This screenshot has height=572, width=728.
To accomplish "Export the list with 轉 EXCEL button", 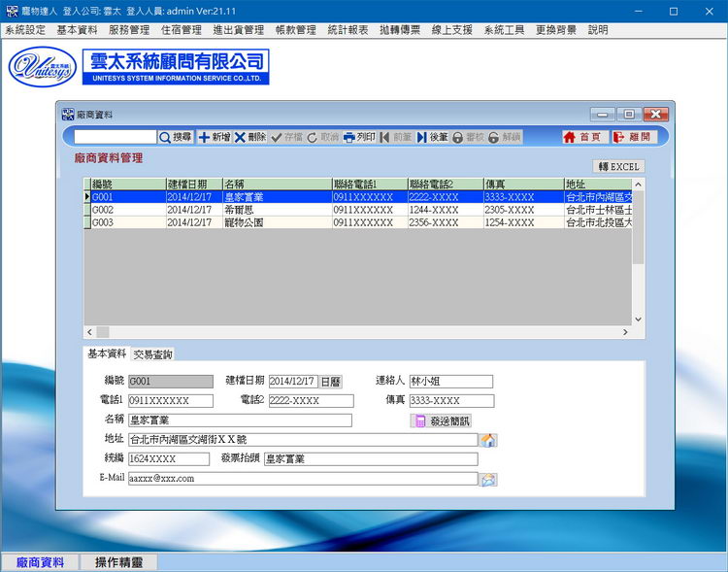I will click(618, 167).
